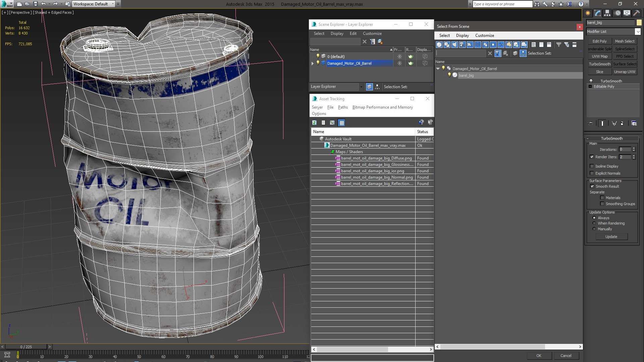Viewport: 644px width, 362px height.
Task: Click the Configure Modifier Sets icon
Action: [x=634, y=123]
